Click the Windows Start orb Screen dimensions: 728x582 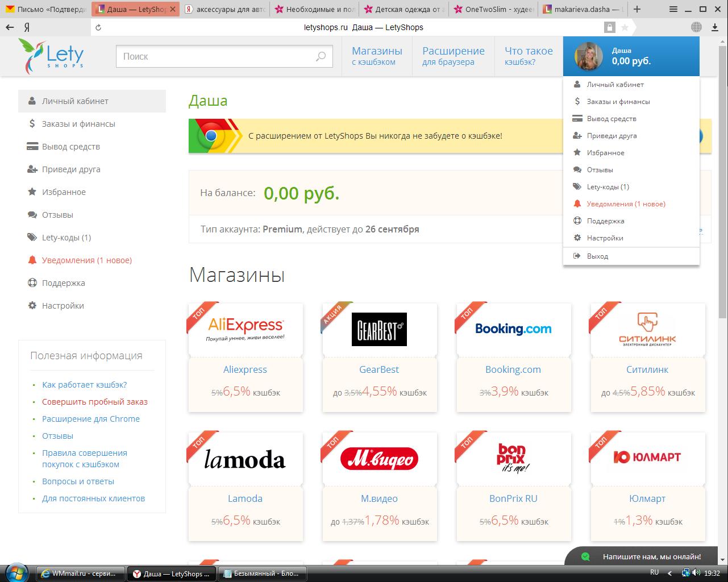18,573
